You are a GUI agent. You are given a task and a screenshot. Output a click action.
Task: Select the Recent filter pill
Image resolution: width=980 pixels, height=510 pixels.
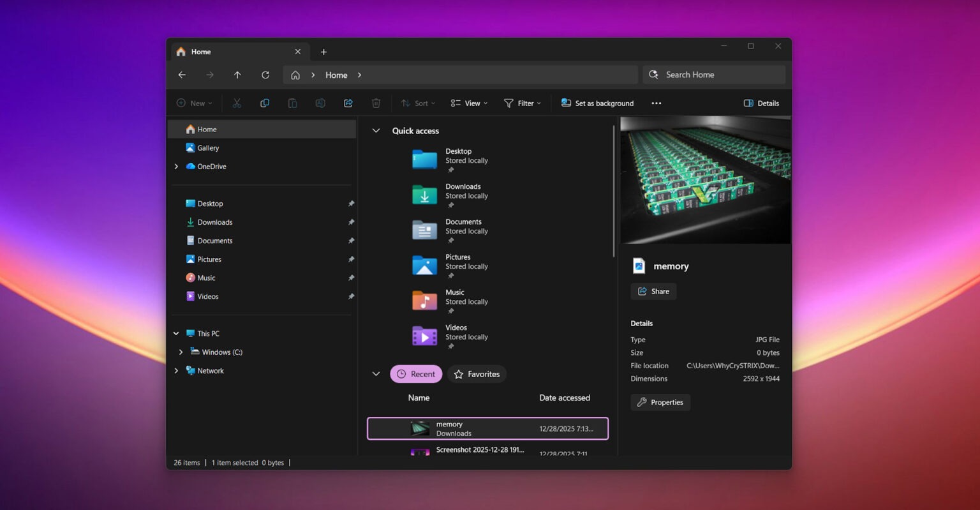(x=416, y=374)
